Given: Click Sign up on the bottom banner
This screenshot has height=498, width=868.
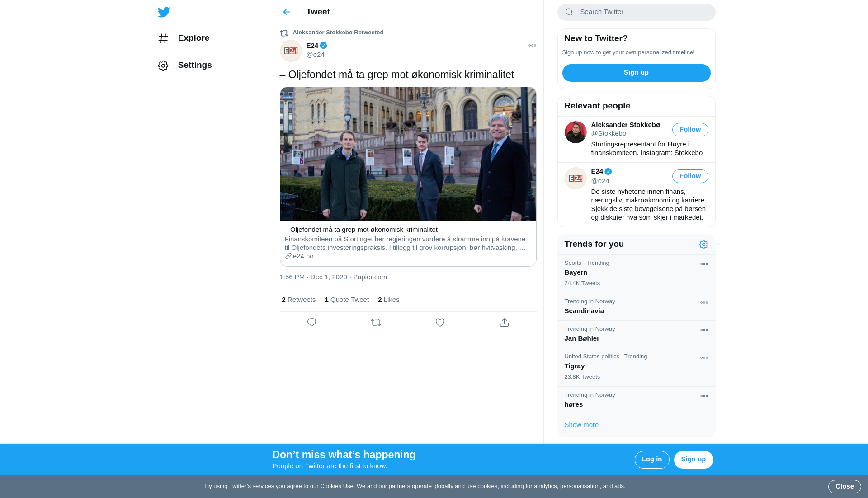Looking at the screenshot, I should pos(693,460).
